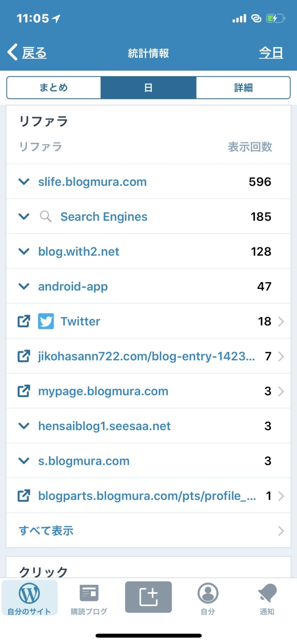Screen dimensions: 297x644
Task: Expand the blog.with2.net referrer chevron
Action: pos(24,251)
